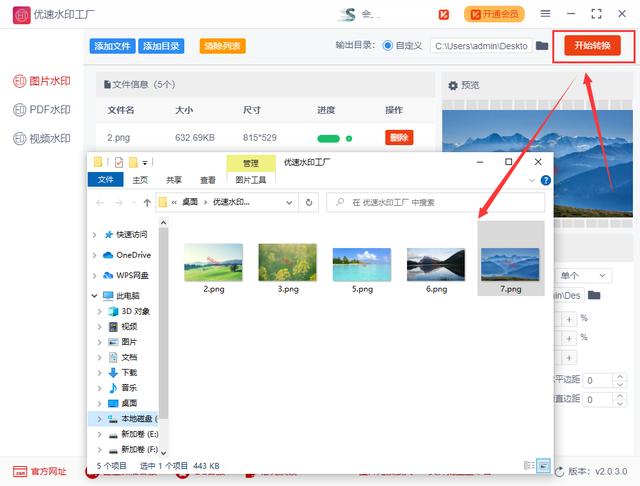Click the 添加文件 button

tap(112, 46)
